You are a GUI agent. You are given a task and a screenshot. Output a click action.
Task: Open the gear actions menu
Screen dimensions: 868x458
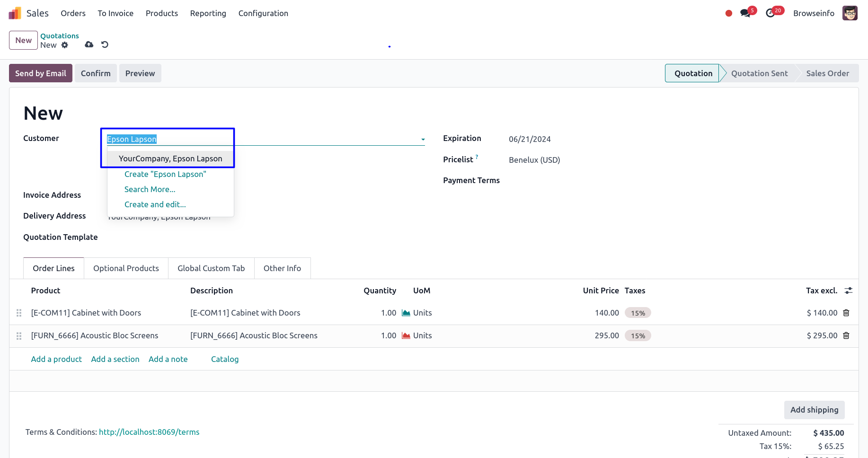pyautogui.click(x=65, y=45)
